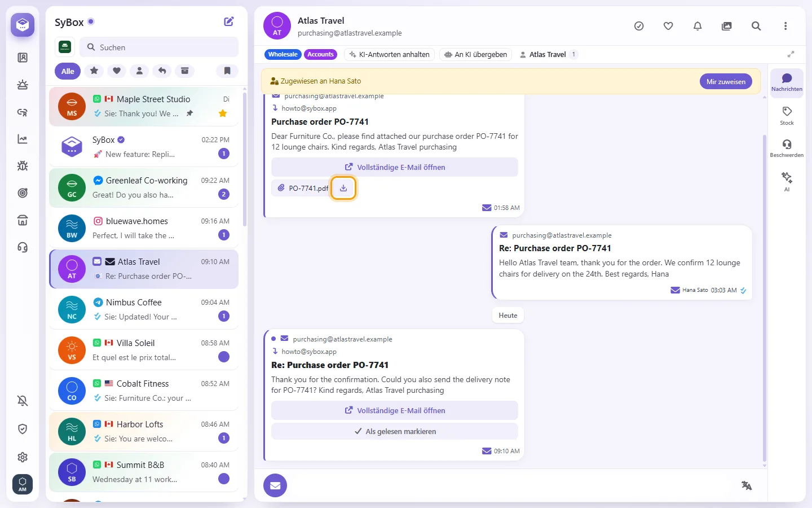Open the Stock side tab
Screen dimensions: 812x508
(x=787, y=116)
